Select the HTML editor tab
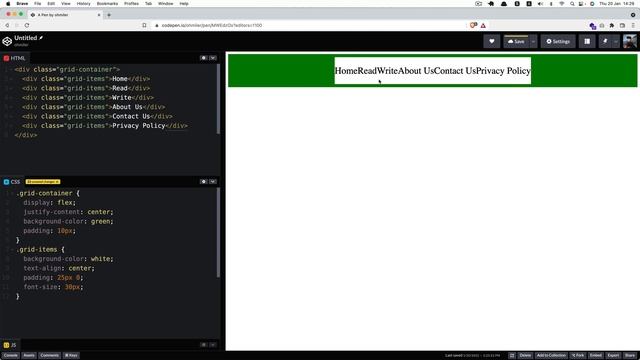This screenshot has height=360, width=640. (x=14, y=58)
